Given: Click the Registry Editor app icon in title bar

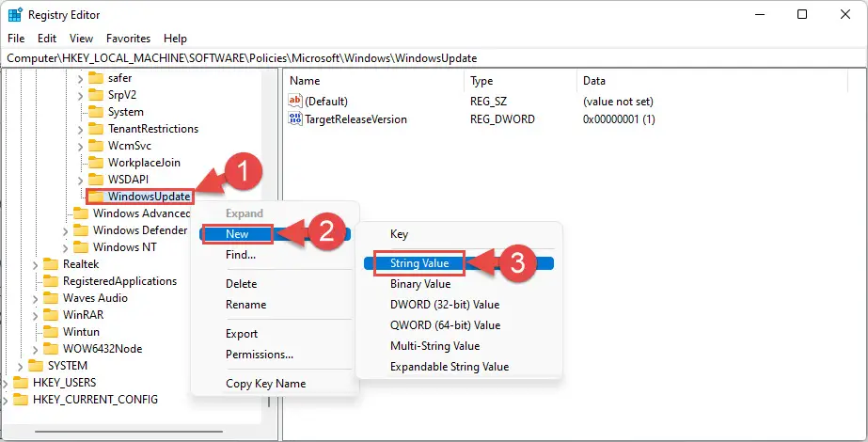Looking at the screenshot, I should pyautogui.click(x=14, y=15).
